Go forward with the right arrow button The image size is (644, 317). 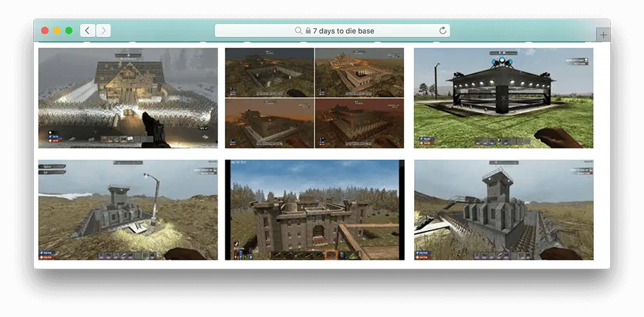[104, 30]
